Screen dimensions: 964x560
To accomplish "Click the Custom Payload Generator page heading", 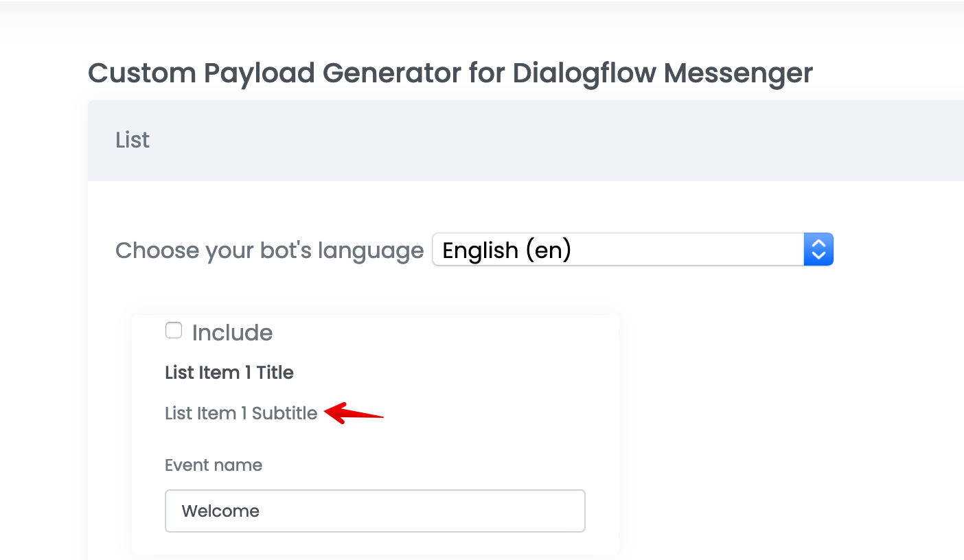I will [450, 73].
